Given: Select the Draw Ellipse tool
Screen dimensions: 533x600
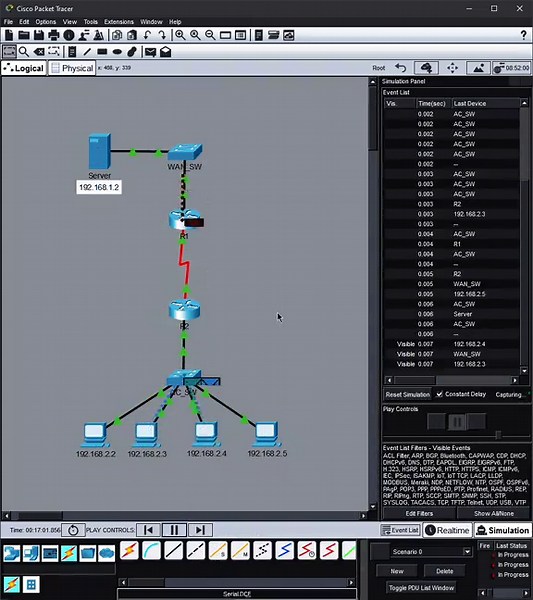Looking at the screenshot, I should pos(117,52).
